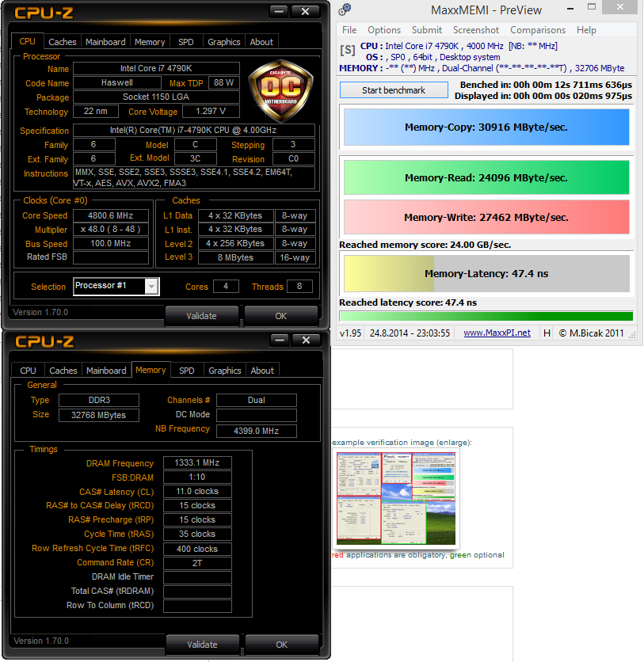Click the empty Rated FSB field

[111, 257]
